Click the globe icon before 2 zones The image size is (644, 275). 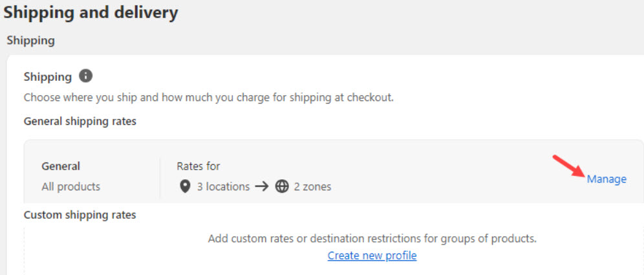[282, 186]
